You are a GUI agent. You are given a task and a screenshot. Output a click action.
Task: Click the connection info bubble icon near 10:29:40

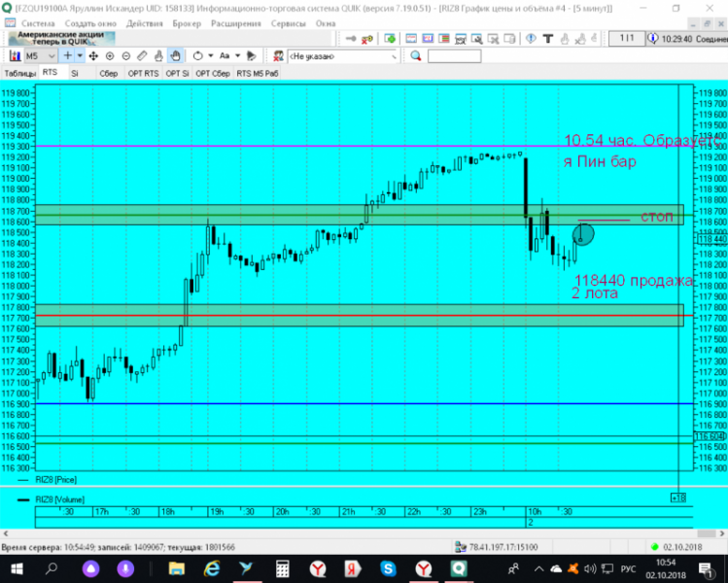[x=652, y=39]
